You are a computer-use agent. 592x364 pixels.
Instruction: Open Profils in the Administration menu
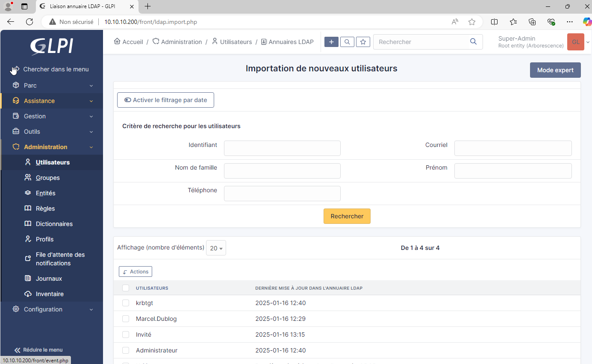coord(44,239)
